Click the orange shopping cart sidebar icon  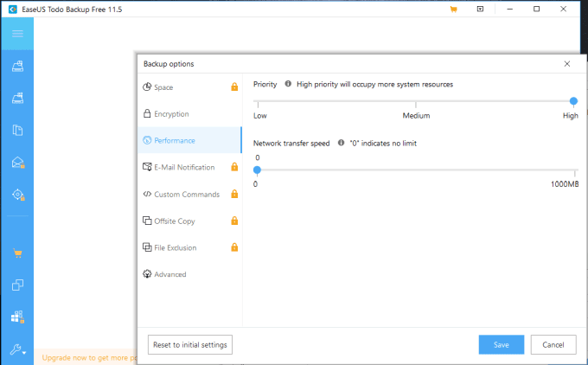17,253
